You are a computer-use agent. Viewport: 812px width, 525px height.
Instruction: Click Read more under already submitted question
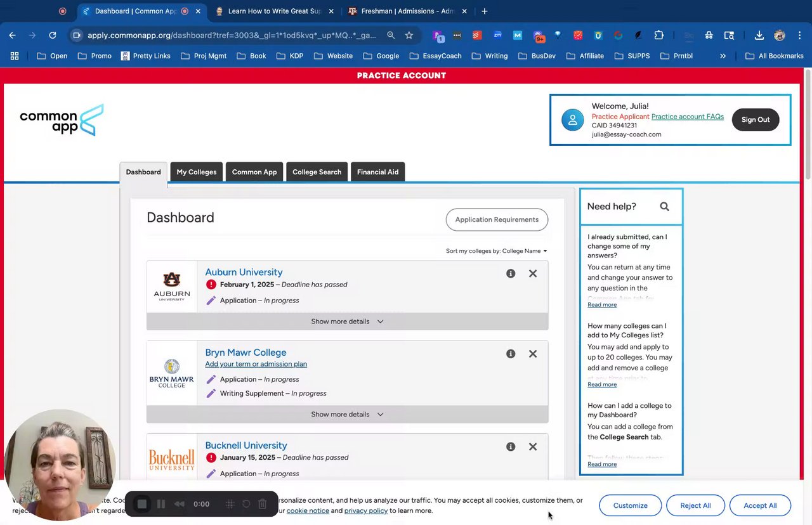[602, 305]
